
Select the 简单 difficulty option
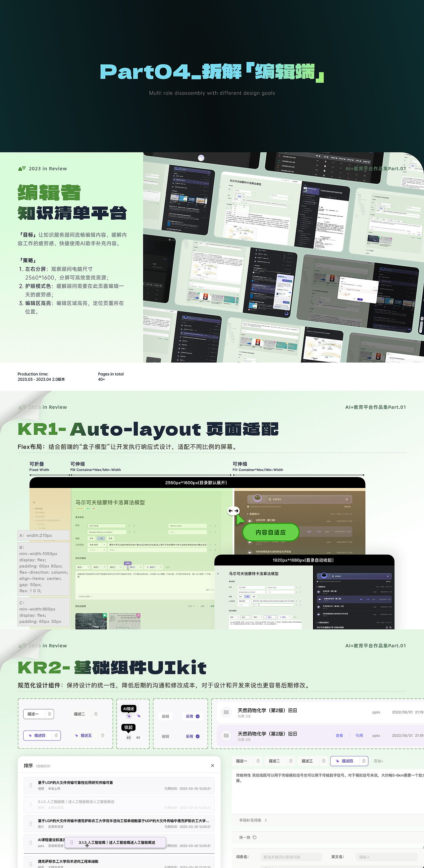tap(92, 538)
